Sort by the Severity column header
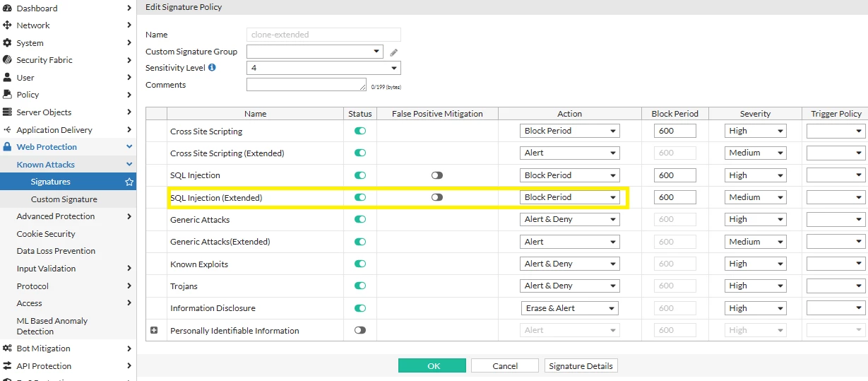The width and height of the screenshot is (868, 381). [x=755, y=113]
